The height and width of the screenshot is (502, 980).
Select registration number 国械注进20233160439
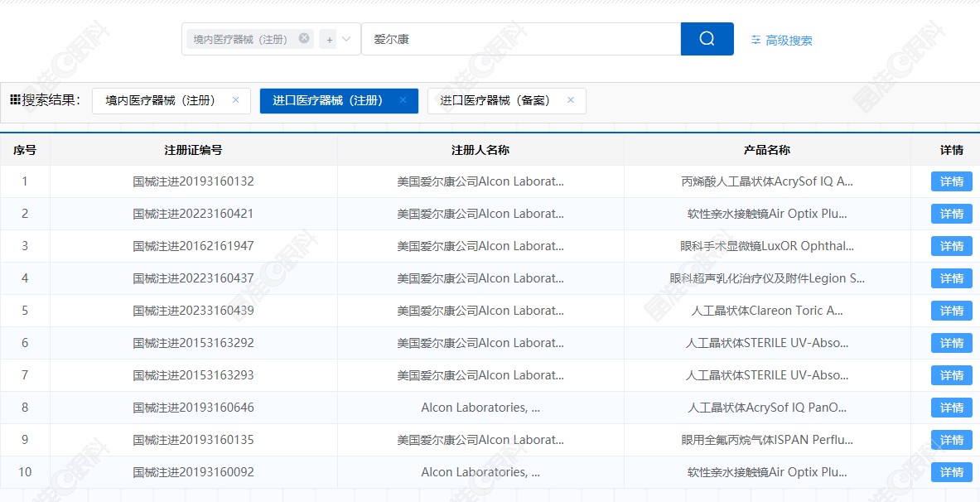pos(194,311)
